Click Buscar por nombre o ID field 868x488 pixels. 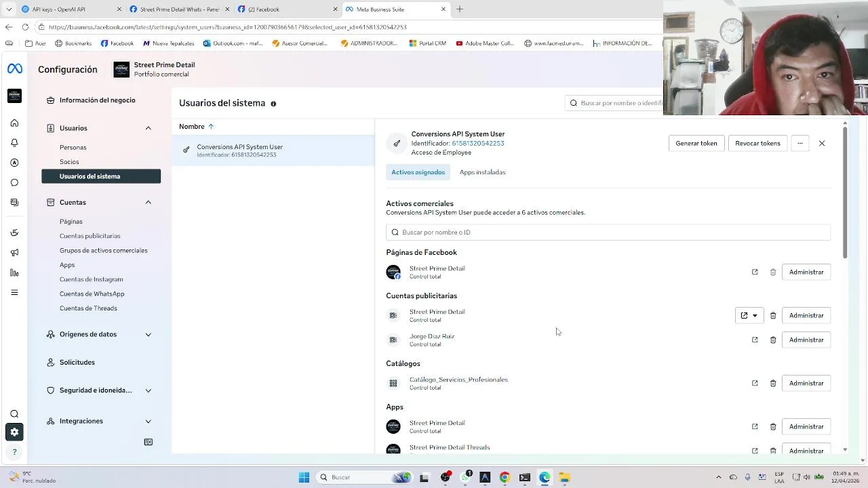(x=608, y=232)
